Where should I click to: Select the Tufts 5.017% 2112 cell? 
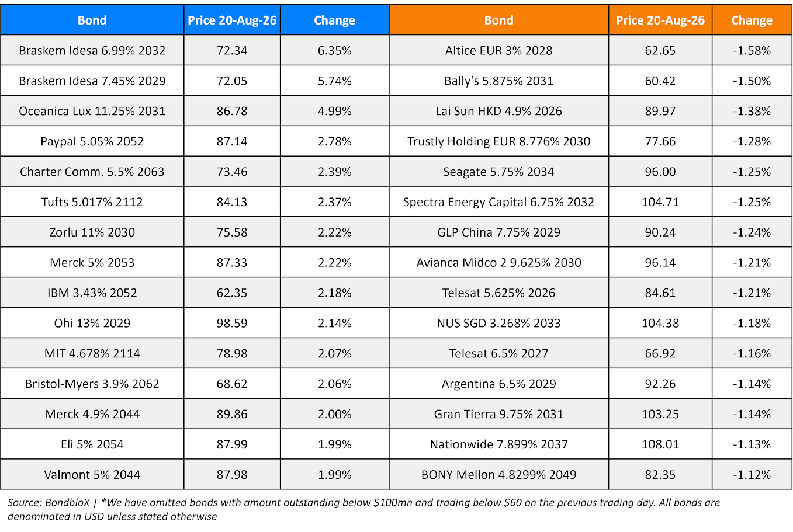tap(92, 202)
